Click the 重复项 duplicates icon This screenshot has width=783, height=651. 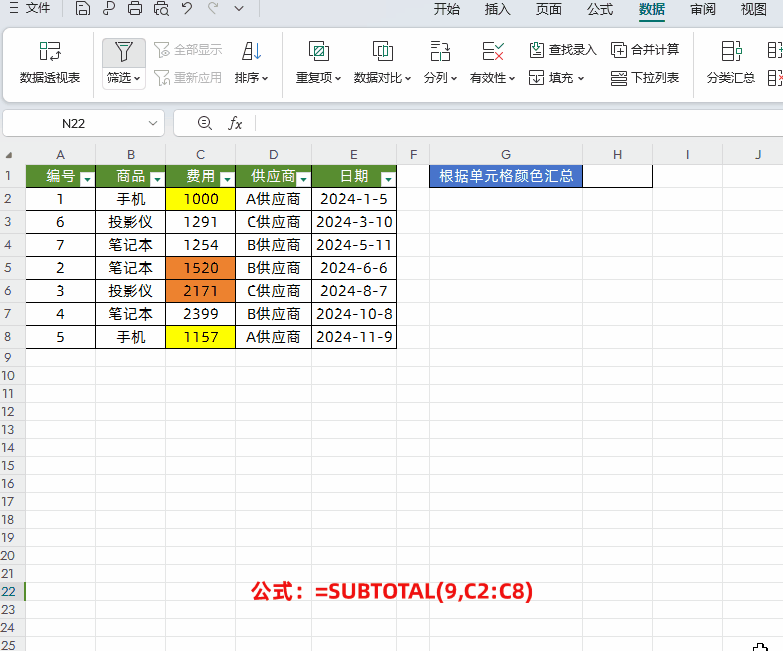pyautogui.click(x=319, y=51)
